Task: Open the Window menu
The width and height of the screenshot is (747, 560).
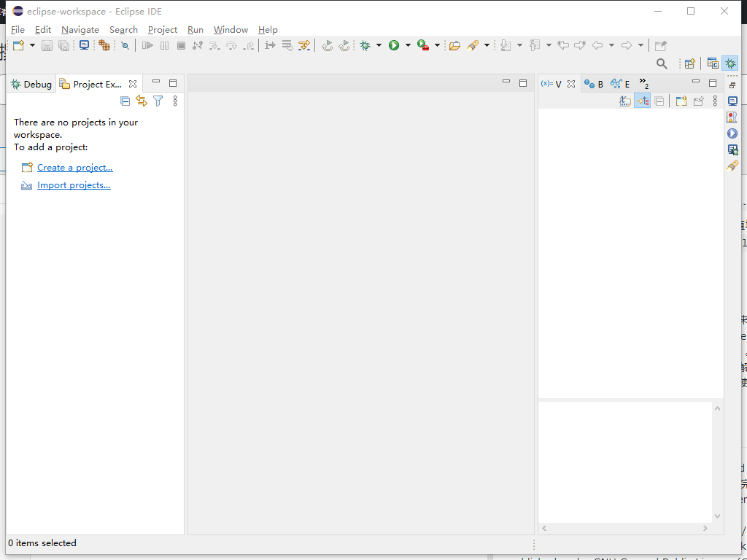Action: click(x=231, y=29)
